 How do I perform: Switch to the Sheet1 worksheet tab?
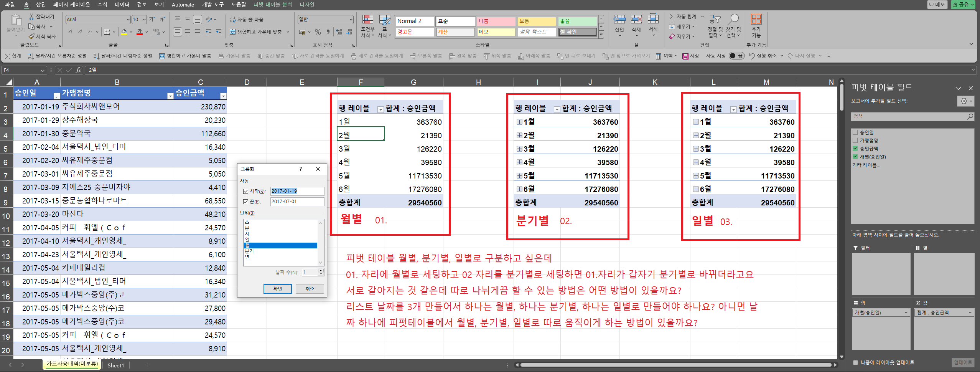tap(116, 365)
